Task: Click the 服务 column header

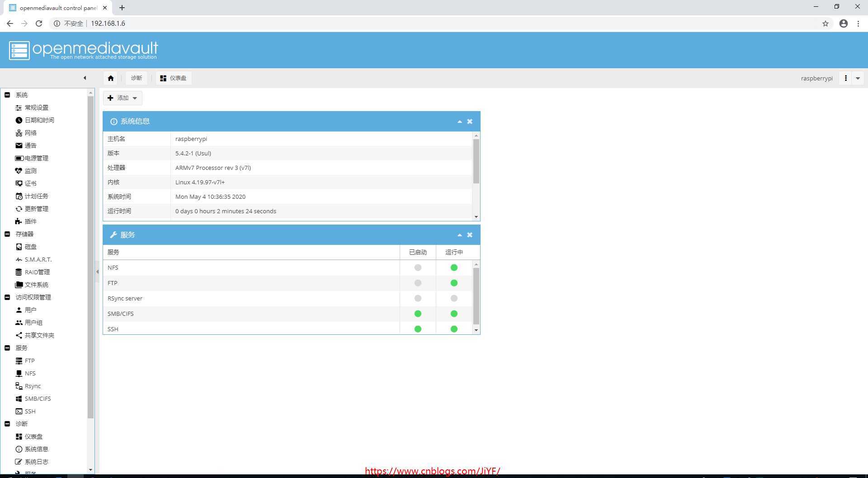Action: click(251, 252)
